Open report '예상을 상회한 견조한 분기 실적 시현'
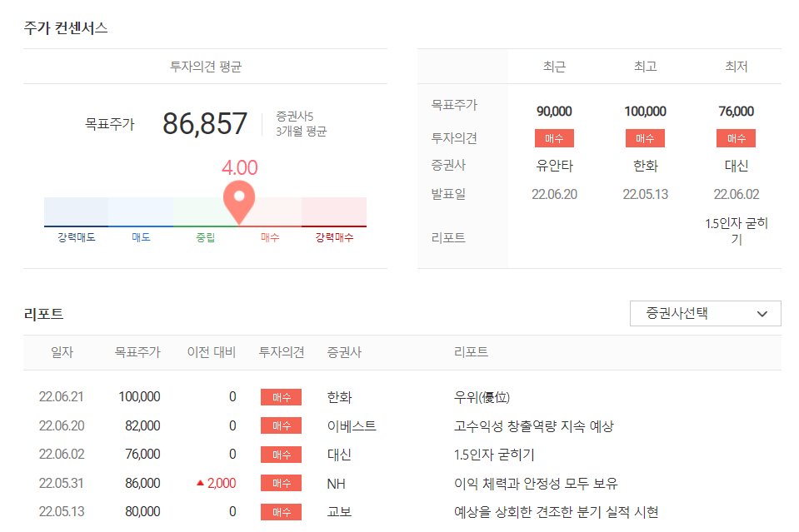 (x=556, y=512)
